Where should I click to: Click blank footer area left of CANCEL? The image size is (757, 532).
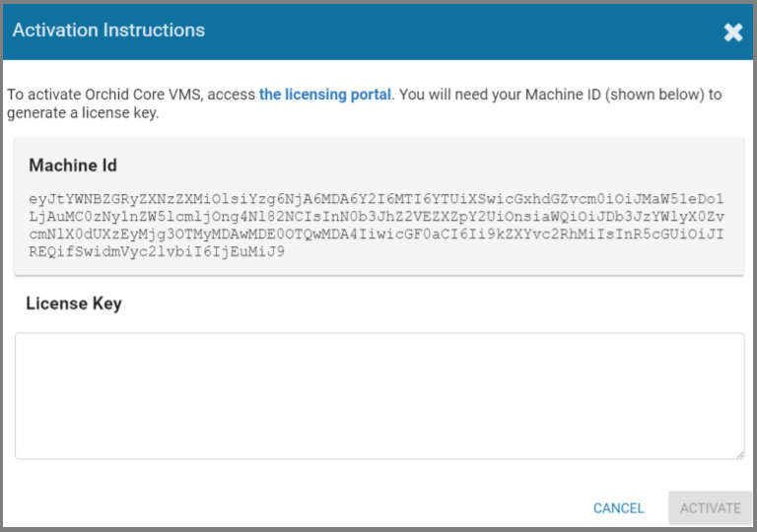(x=296, y=508)
